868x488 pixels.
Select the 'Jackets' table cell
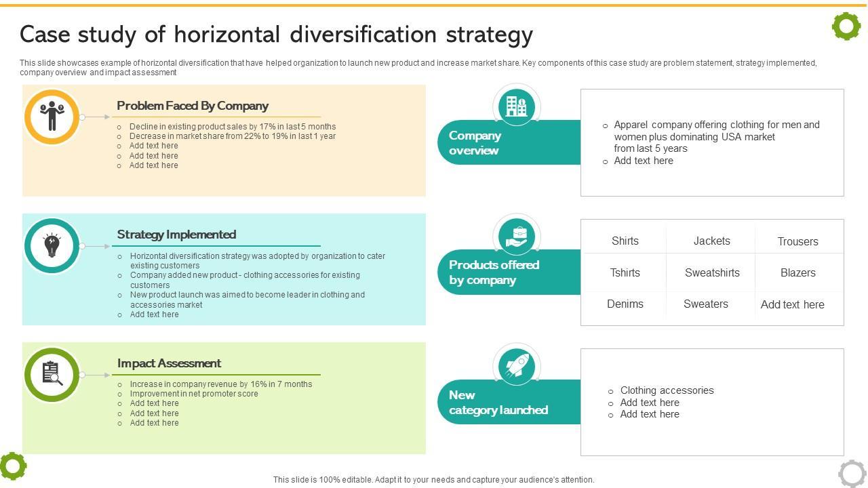pyautogui.click(x=712, y=241)
